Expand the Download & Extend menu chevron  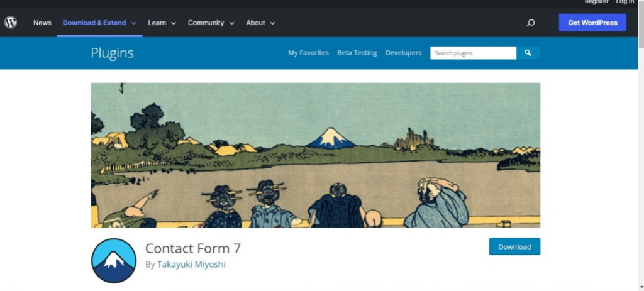tap(134, 23)
